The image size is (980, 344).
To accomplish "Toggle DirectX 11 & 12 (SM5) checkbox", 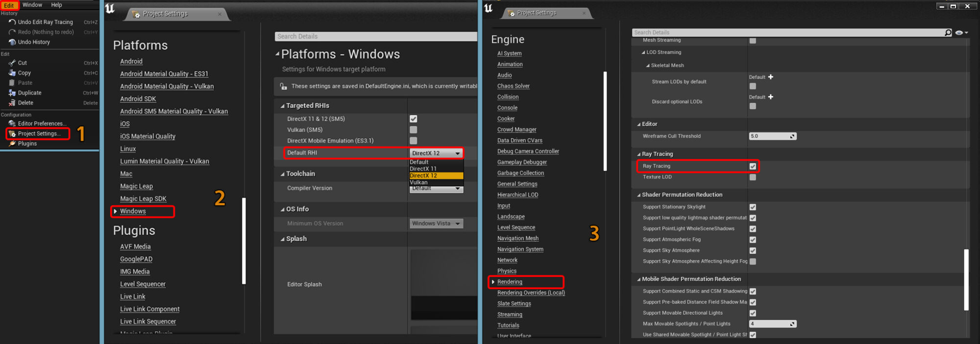I will [x=414, y=119].
